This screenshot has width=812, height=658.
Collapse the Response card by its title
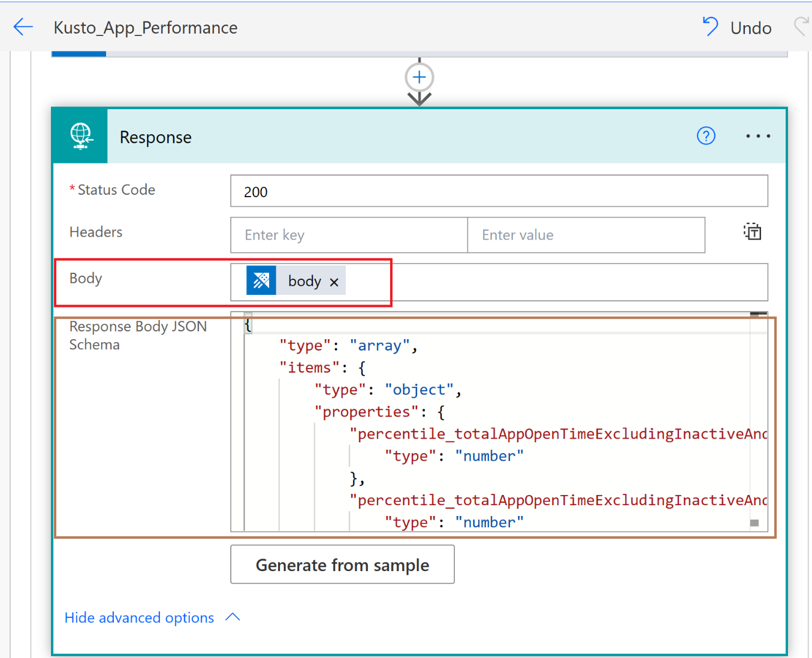(x=156, y=137)
